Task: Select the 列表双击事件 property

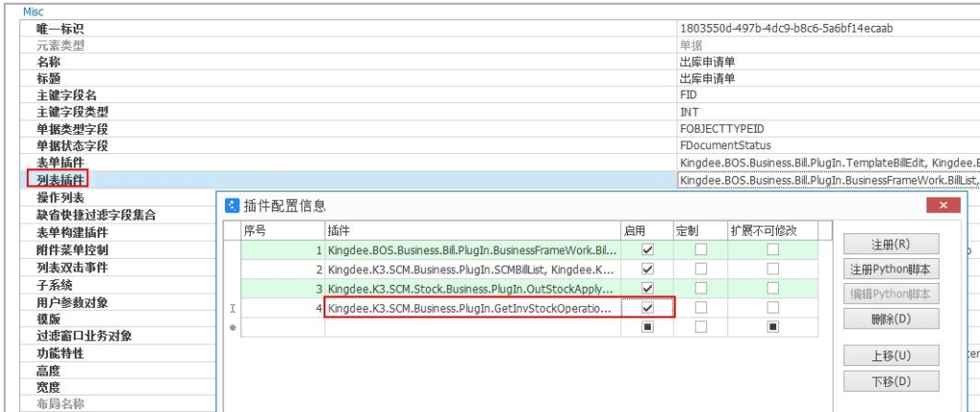Action: (x=72, y=268)
